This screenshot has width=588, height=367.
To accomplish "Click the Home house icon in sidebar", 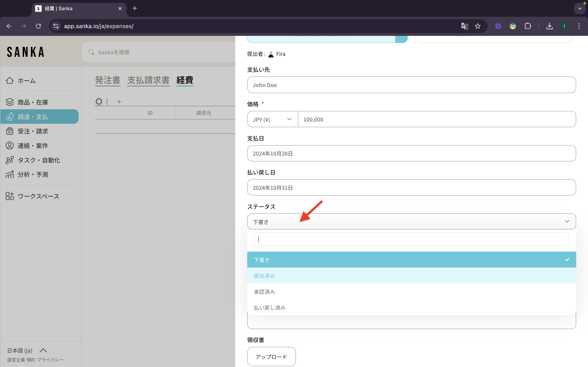I will (x=10, y=80).
